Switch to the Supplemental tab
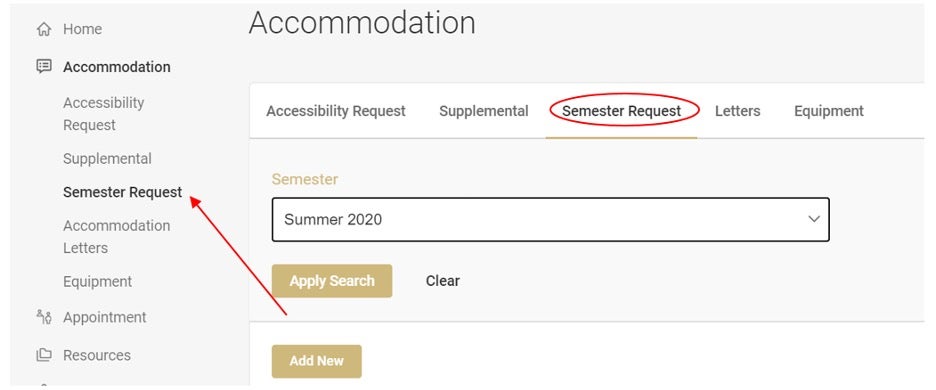Viewport: 936px width, 390px height. (x=484, y=111)
